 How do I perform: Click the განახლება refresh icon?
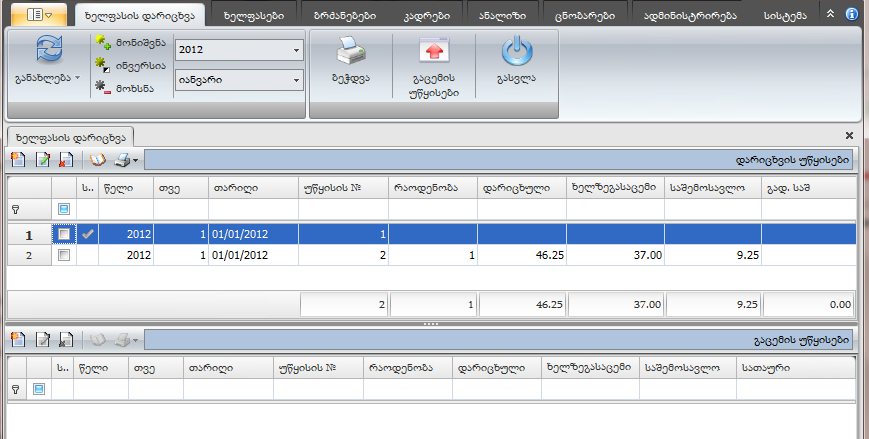pos(49,49)
